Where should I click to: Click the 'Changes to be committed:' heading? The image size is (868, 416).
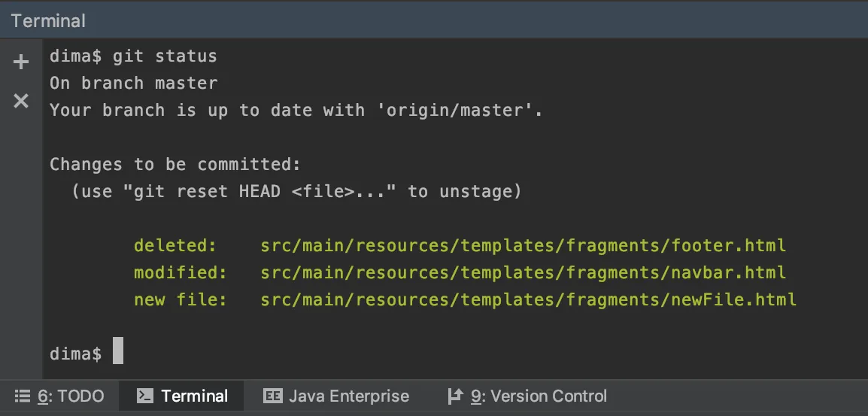coord(175,164)
